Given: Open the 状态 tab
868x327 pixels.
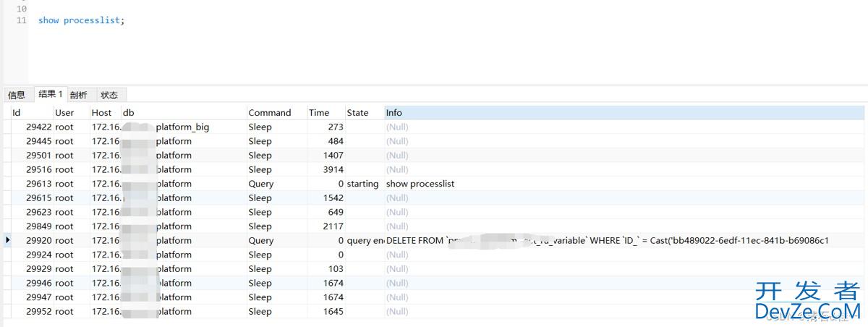Looking at the screenshot, I should pos(109,95).
